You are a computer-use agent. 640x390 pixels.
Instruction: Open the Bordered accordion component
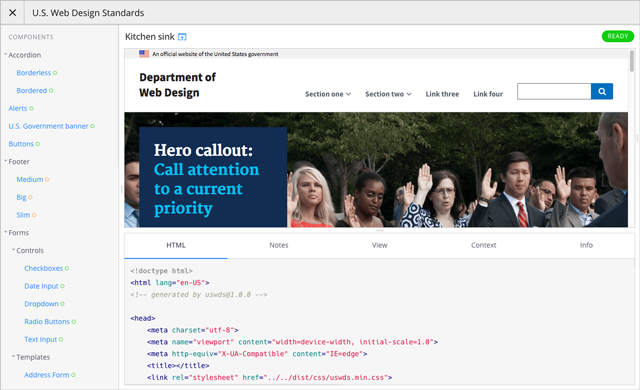(32, 91)
